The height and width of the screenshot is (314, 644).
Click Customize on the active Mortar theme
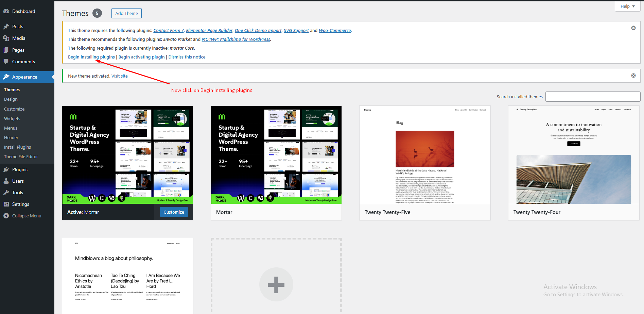[x=174, y=212]
